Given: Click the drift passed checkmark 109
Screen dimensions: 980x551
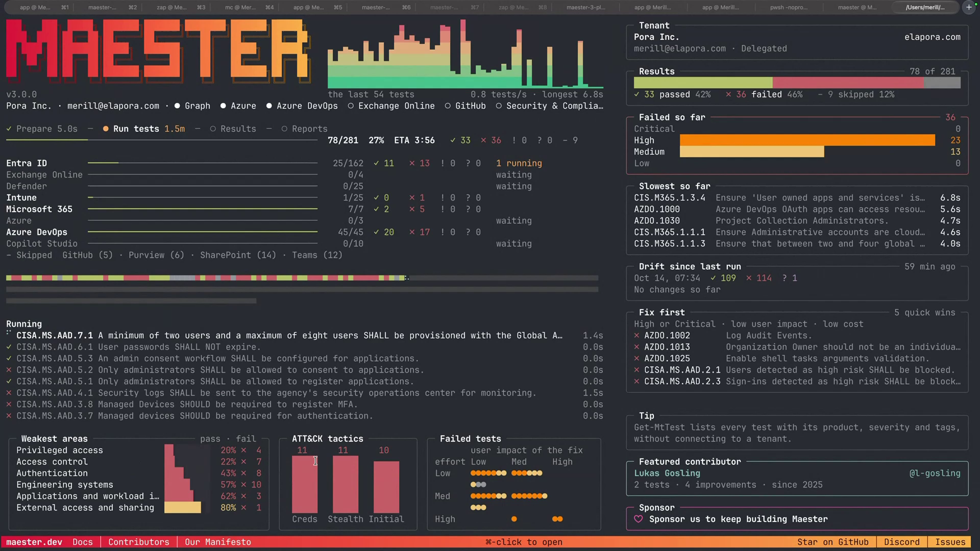Looking at the screenshot, I should click(713, 278).
